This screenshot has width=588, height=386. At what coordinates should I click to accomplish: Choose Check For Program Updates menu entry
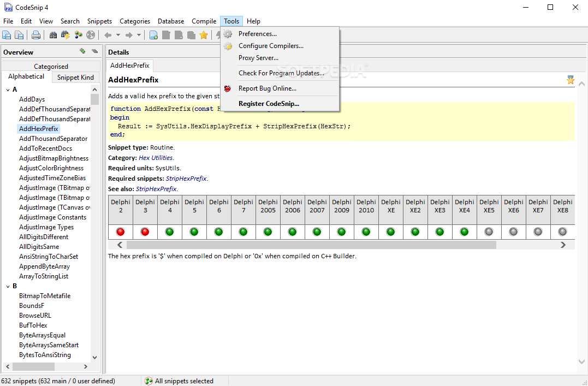pyautogui.click(x=280, y=73)
